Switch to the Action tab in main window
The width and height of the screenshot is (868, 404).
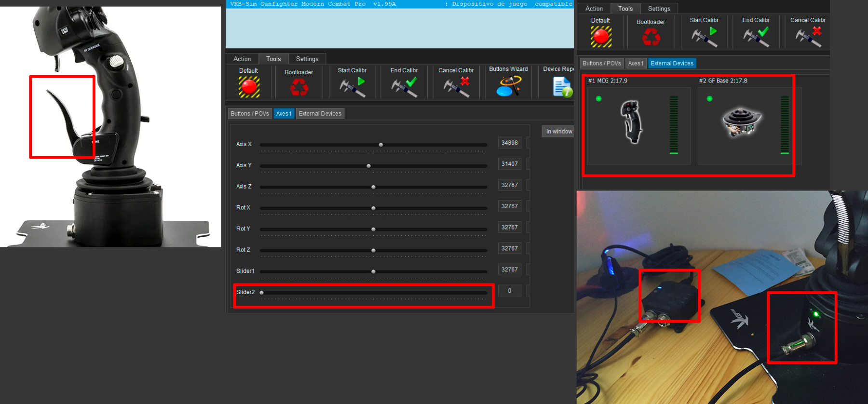point(242,59)
